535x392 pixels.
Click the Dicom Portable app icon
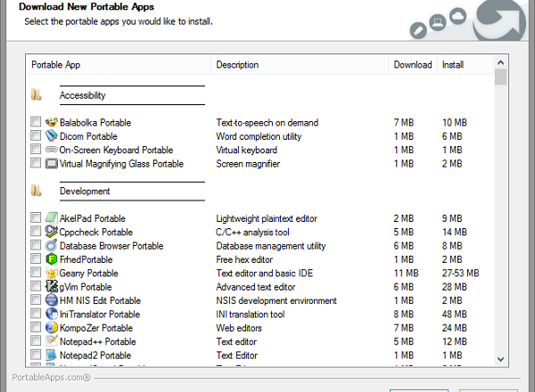click(52, 136)
